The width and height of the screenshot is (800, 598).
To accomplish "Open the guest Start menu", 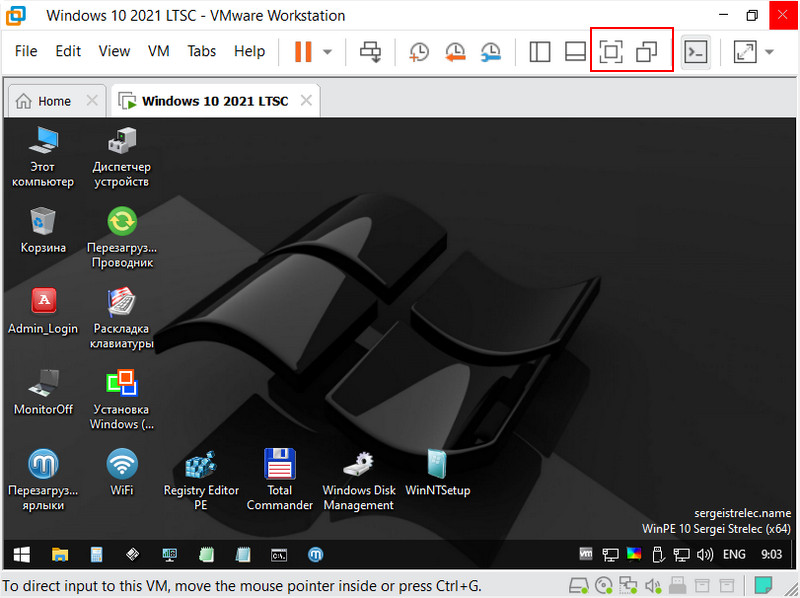I will [x=21, y=554].
